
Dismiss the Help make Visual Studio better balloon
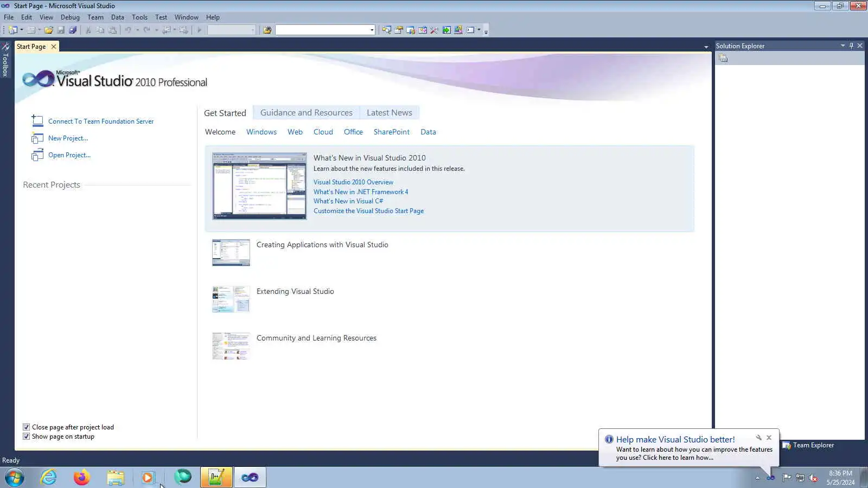click(x=769, y=438)
